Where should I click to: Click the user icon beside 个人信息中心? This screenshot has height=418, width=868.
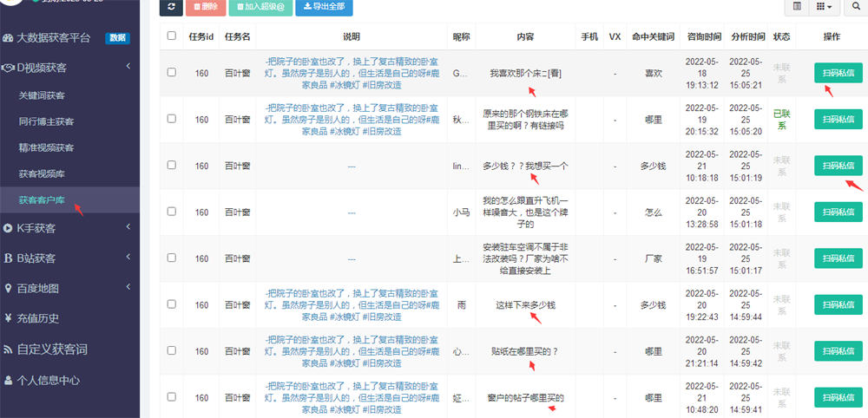[x=8, y=380]
